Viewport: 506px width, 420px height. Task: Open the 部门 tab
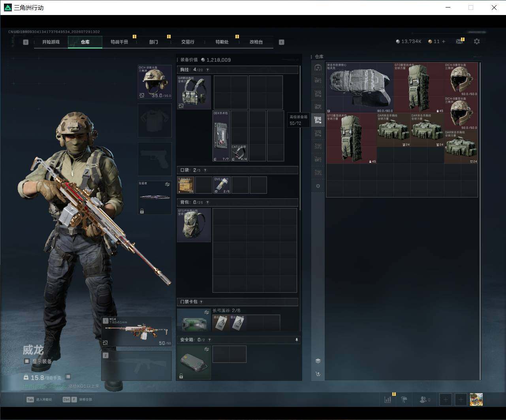(154, 42)
